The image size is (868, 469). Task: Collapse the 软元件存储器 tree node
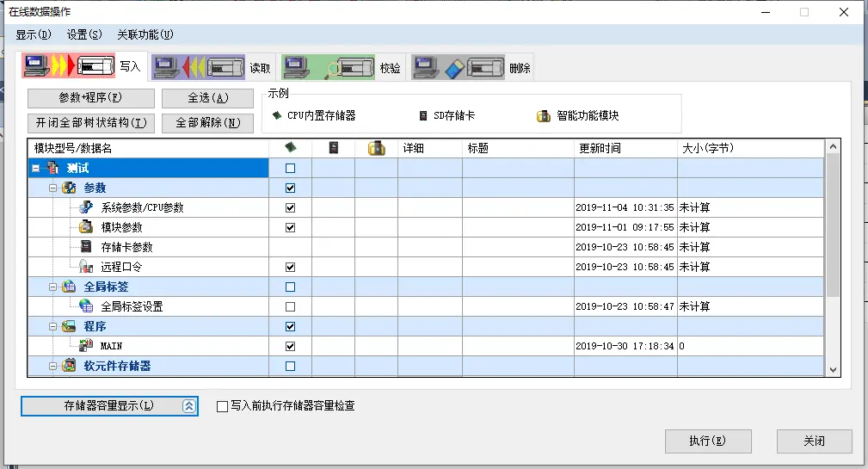[52, 366]
